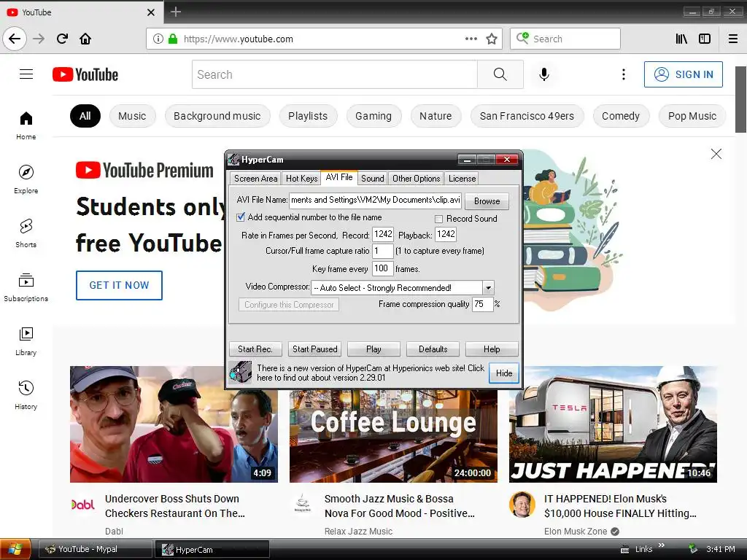Screen dimensions: 747x560
Task: Hide the new version notice
Action: 504,373
